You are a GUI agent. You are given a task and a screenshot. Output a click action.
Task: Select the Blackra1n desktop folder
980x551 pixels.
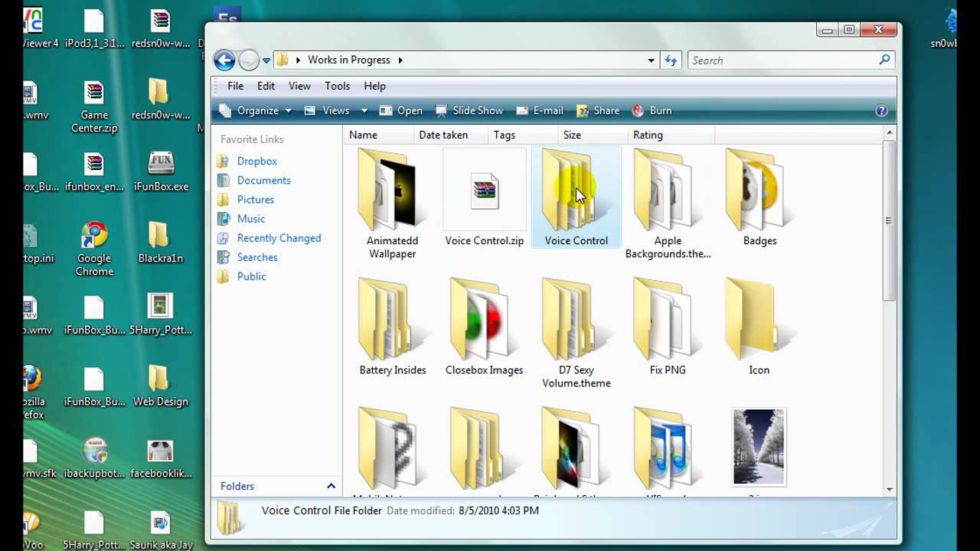[x=160, y=242]
